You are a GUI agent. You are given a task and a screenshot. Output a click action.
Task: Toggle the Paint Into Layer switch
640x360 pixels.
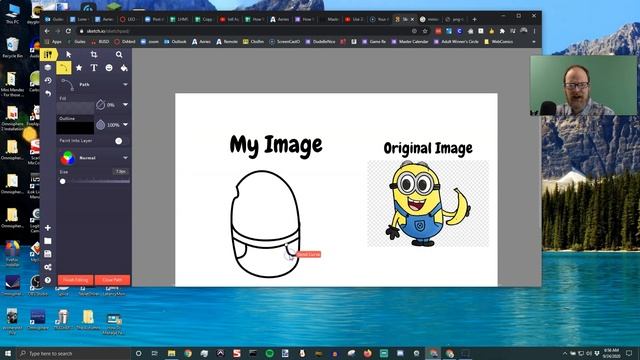118,141
